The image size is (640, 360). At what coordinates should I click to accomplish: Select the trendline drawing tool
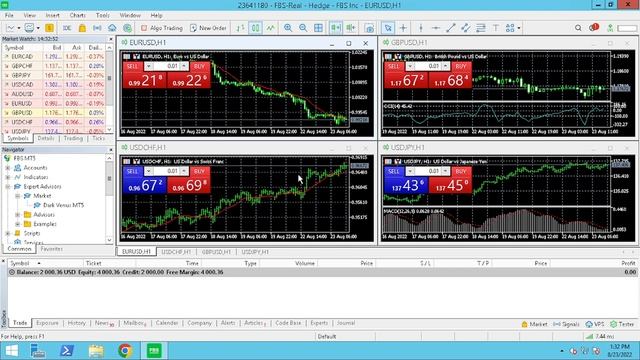pyautogui.click(x=451, y=28)
